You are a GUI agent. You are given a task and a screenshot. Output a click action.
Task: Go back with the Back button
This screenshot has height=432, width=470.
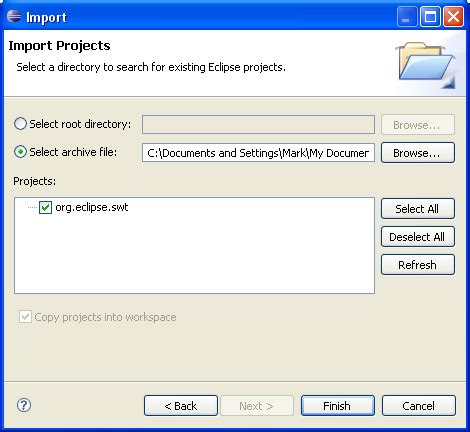[181, 406]
